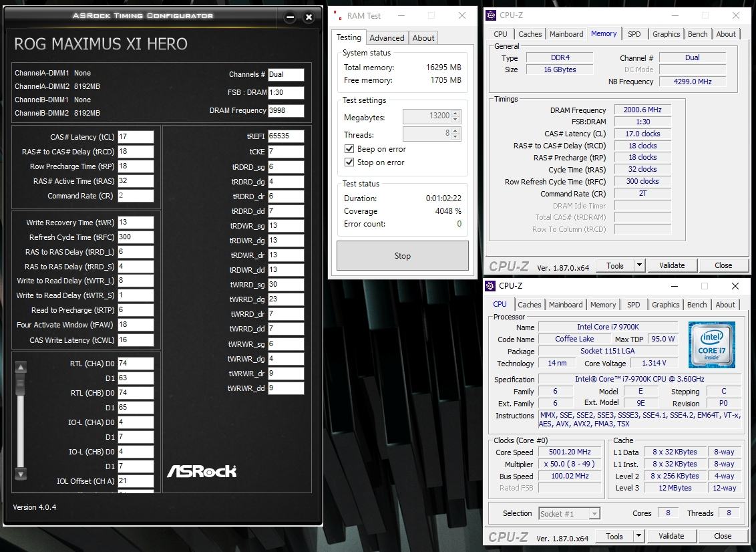Image resolution: width=756 pixels, height=552 pixels.
Task: Click the CAS# Latency (tCL) field
Action: pos(136,136)
